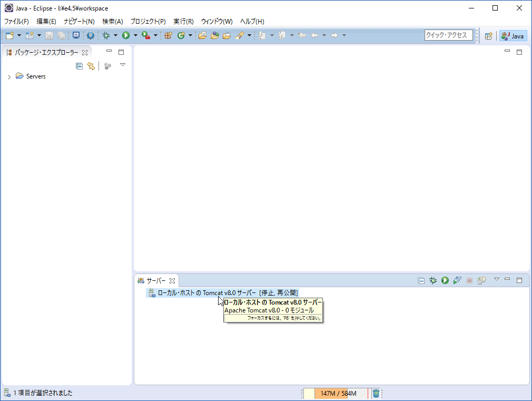The image size is (532, 401).
Task: Click the New wizard toolbar icon
Action: 9,35
